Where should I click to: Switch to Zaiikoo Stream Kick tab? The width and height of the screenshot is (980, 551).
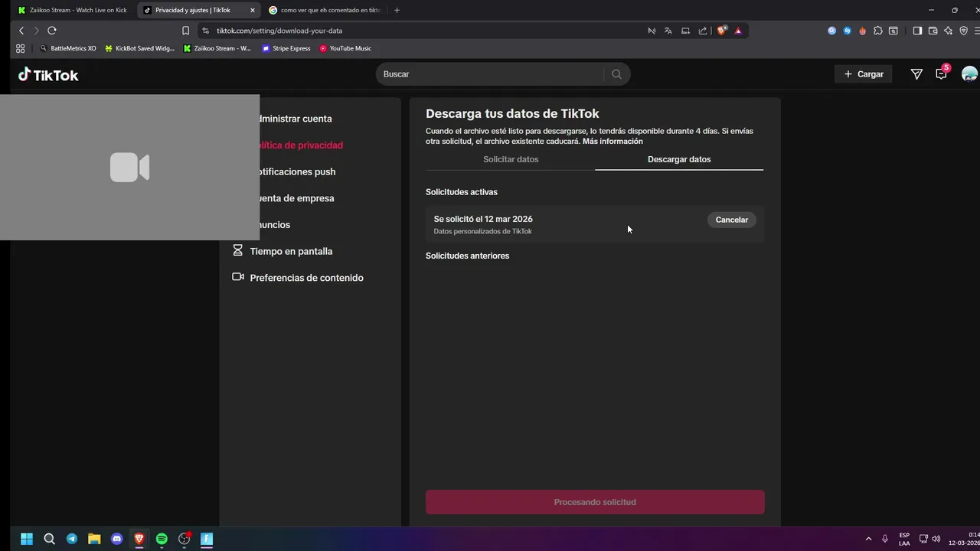(73, 10)
